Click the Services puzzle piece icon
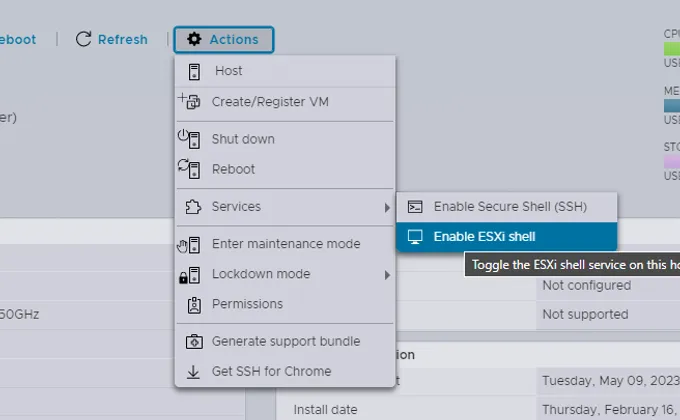 coord(193,207)
